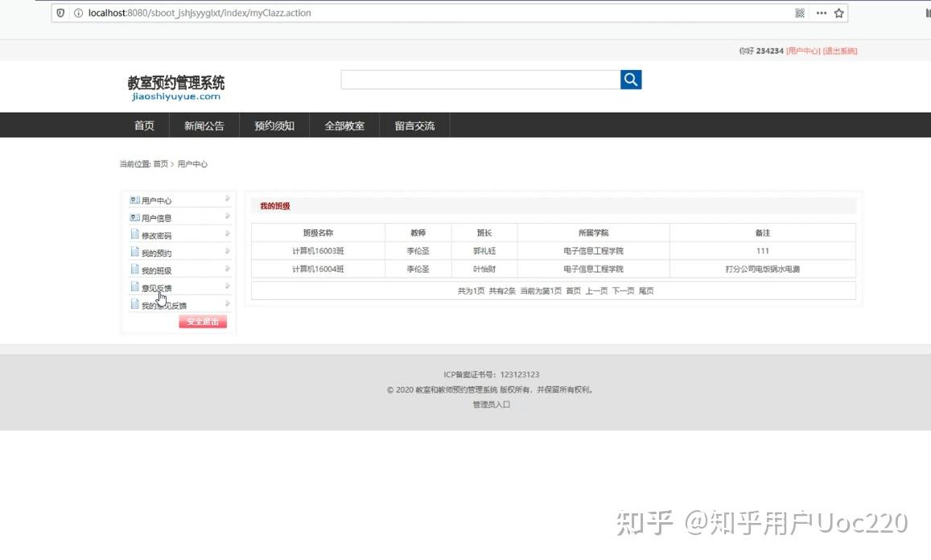The height and width of the screenshot is (560, 931).
Task: Expand the chevron next to 我的预约
Action: click(x=228, y=252)
